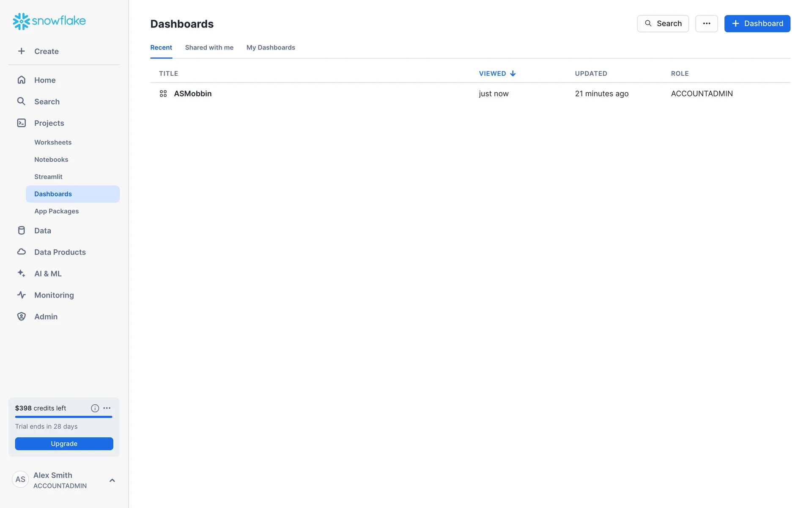
Task: Open credits card three-dot menu
Action: point(107,408)
